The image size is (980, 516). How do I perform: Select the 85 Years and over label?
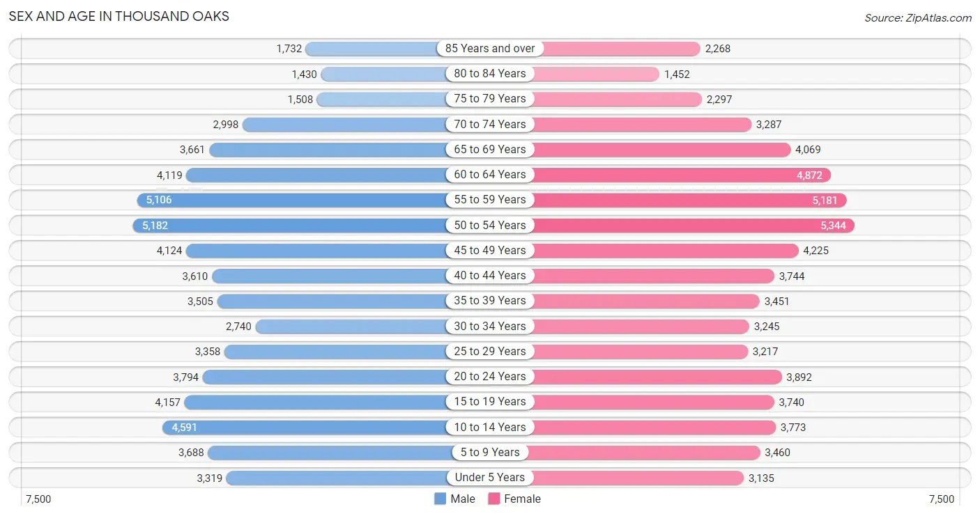click(x=490, y=48)
